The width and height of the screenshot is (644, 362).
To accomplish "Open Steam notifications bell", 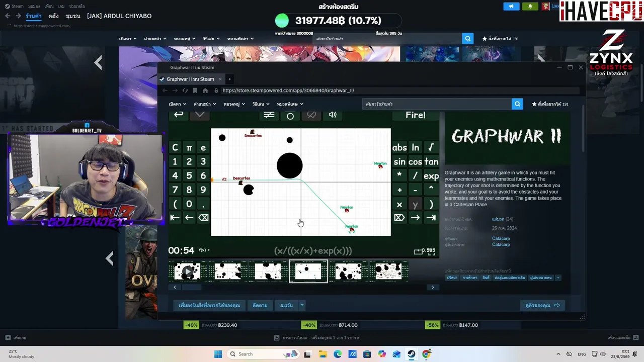I will 530,7.
